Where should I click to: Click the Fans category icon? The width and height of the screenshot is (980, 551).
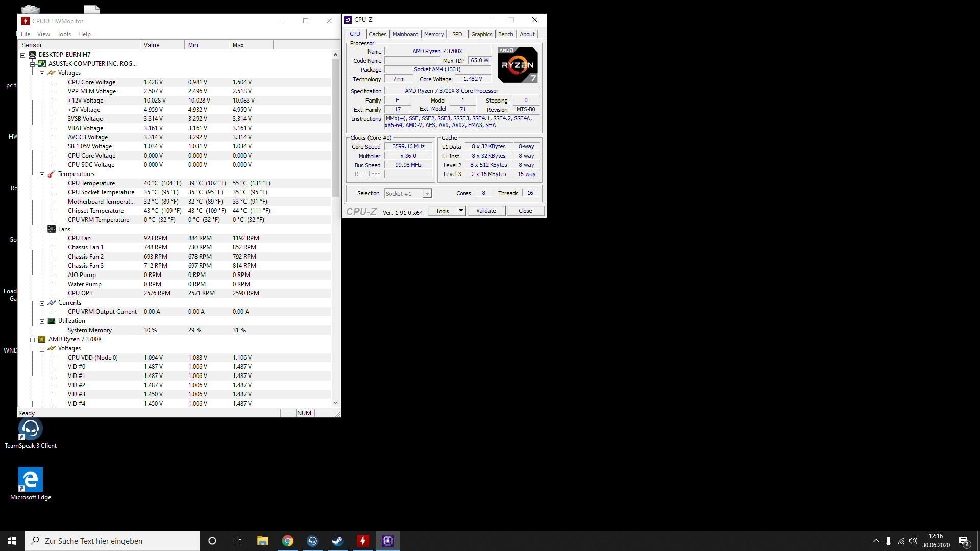(52, 229)
